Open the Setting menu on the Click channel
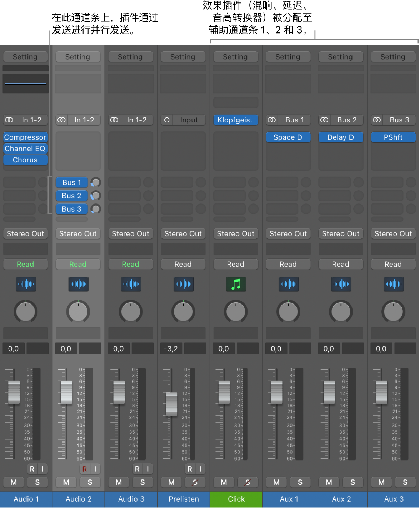 235,57
